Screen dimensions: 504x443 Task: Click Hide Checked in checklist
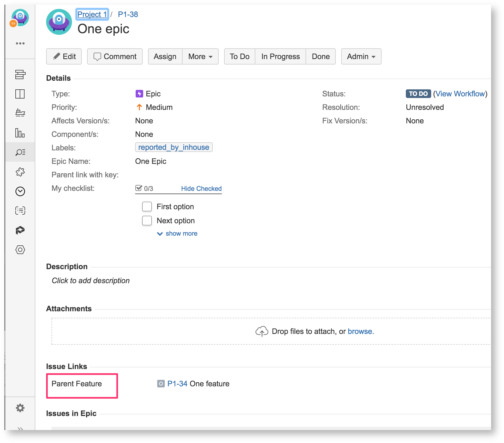(201, 188)
